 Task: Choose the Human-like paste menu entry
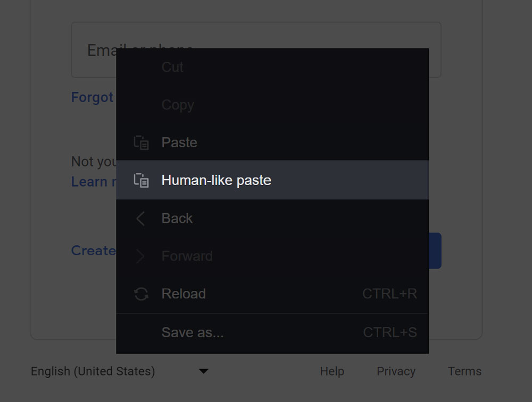coord(272,180)
